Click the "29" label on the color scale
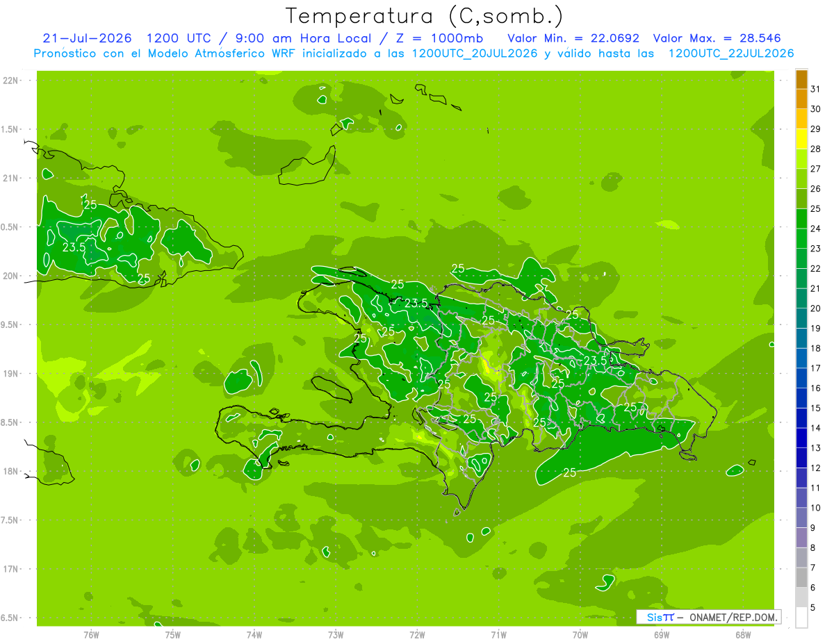Image resolution: width=834 pixels, height=644 pixels. click(x=816, y=129)
